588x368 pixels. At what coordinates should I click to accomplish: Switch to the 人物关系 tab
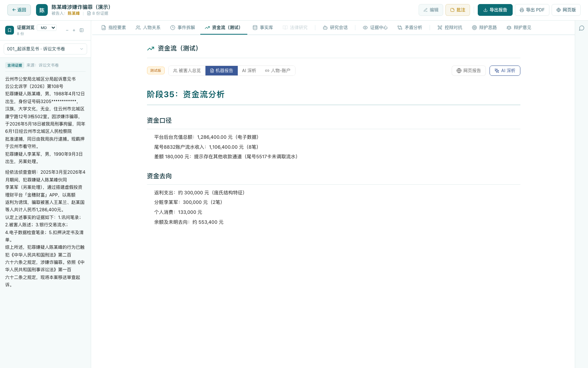tap(148, 28)
